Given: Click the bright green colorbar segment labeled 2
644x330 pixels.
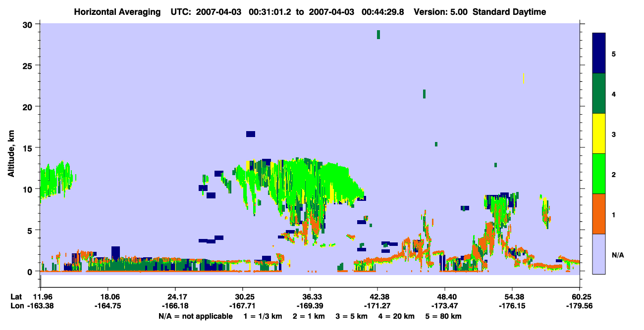Looking at the screenshot, I should coord(599,174).
